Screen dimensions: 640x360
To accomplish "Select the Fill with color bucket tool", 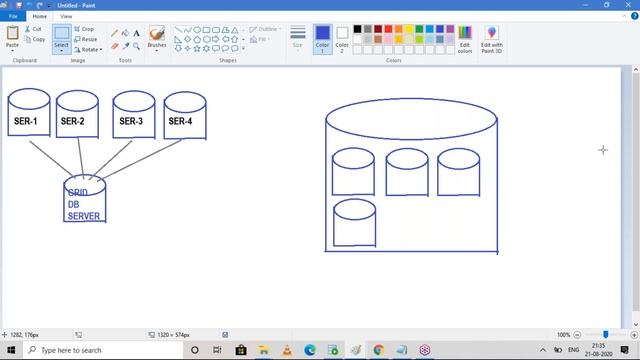I will click(125, 33).
